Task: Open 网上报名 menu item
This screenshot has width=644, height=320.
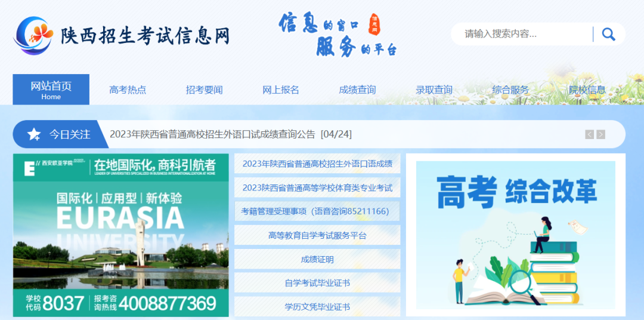Action: 281,90
